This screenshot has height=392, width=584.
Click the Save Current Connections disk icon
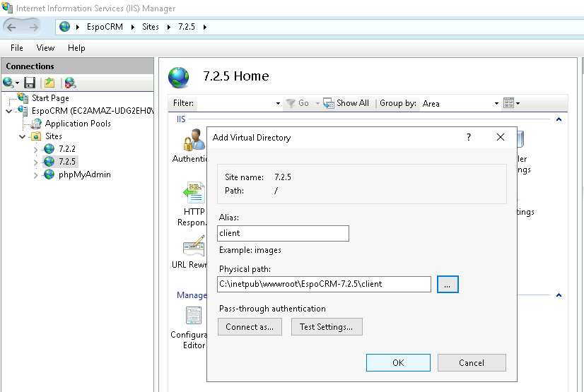tap(30, 83)
